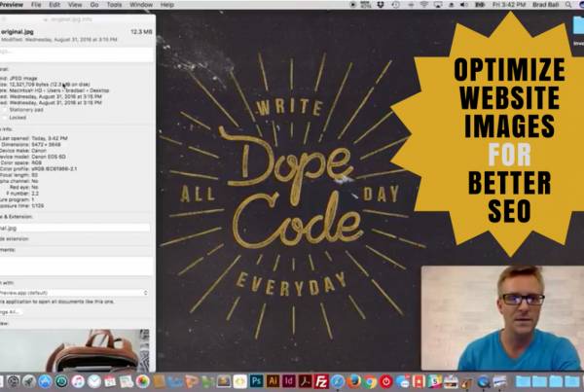Open the AirPlay display menu
Screen dimensions: 584x392
(438, 5)
